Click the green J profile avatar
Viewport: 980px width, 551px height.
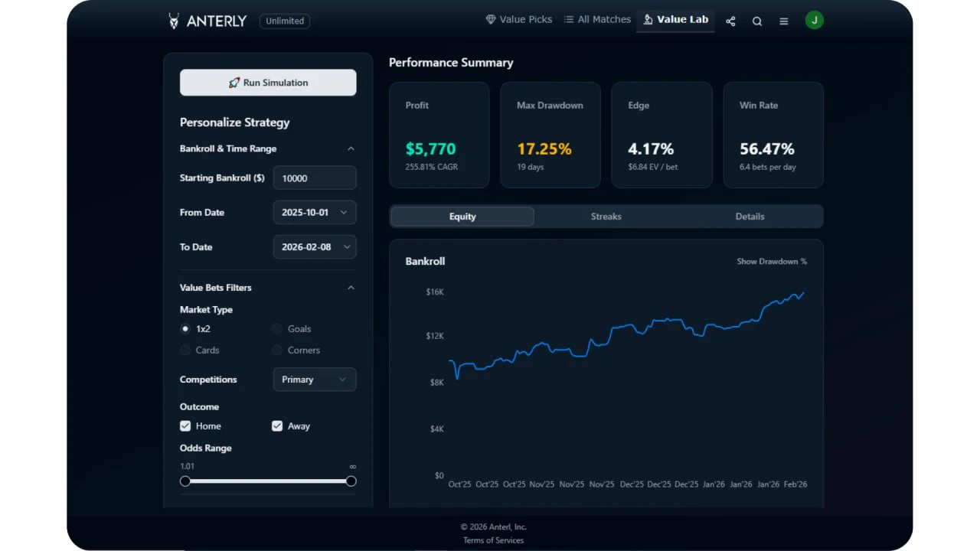814,19
